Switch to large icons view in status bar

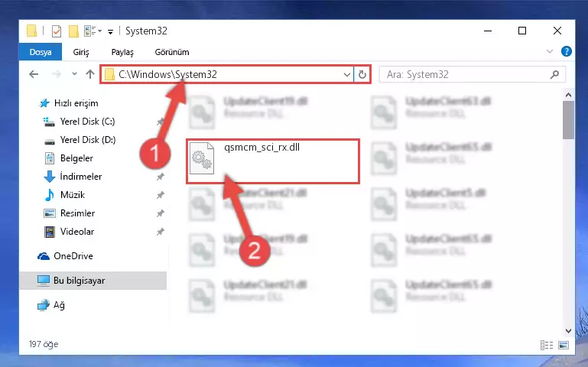pyautogui.click(x=564, y=345)
